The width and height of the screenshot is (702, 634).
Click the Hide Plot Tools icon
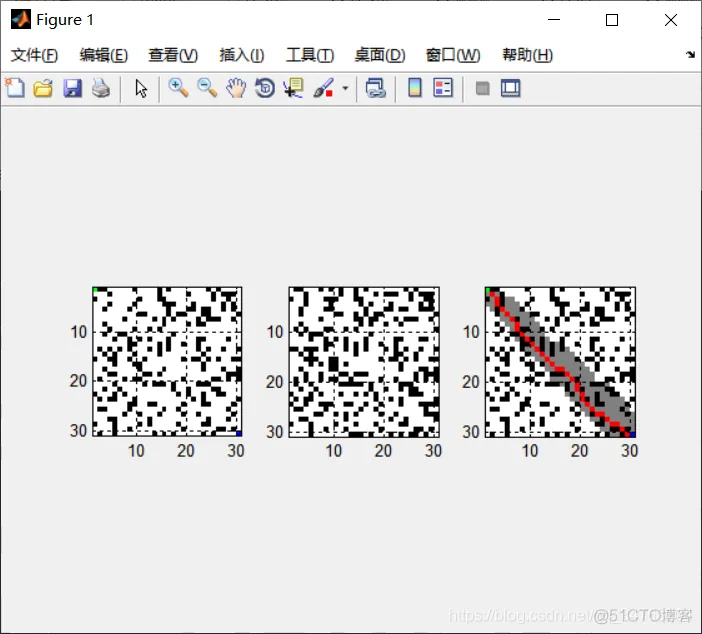click(482, 88)
